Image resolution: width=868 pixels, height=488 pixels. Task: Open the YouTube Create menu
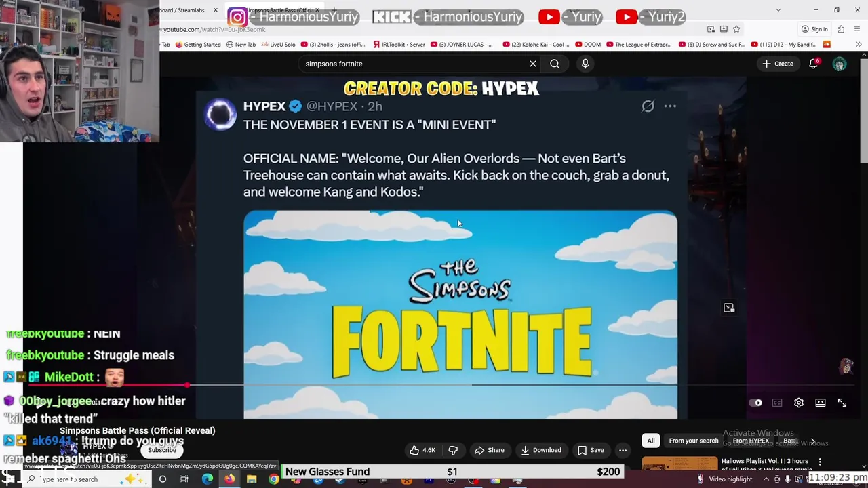click(x=777, y=64)
